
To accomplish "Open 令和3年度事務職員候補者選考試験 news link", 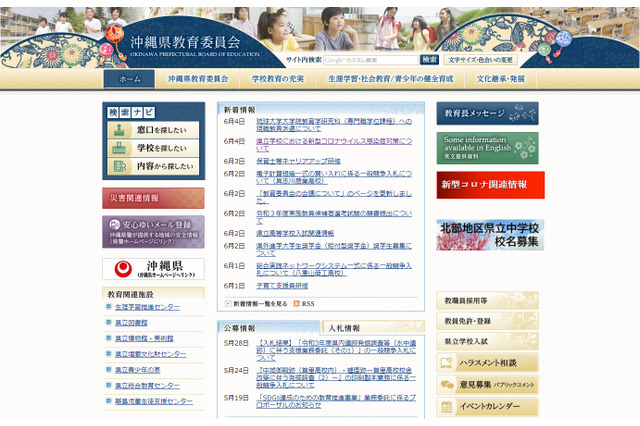I will [334, 217].
